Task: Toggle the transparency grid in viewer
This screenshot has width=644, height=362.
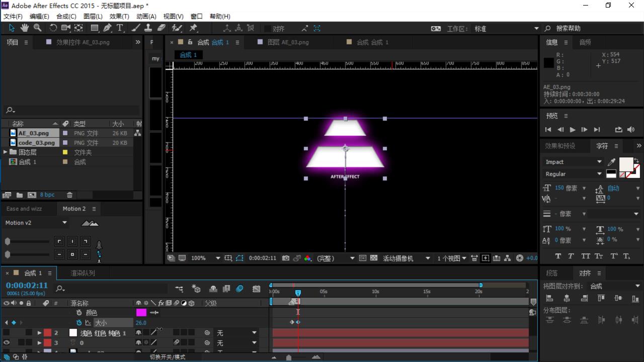Action: pyautogui.click(x=374, y=258)
